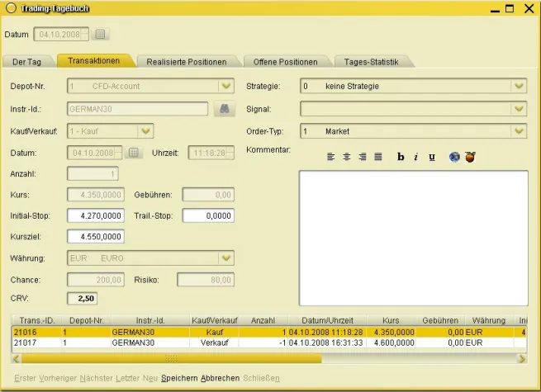
Task: Open the Tages-Statistik tab
Action: (x=372, y=62)
